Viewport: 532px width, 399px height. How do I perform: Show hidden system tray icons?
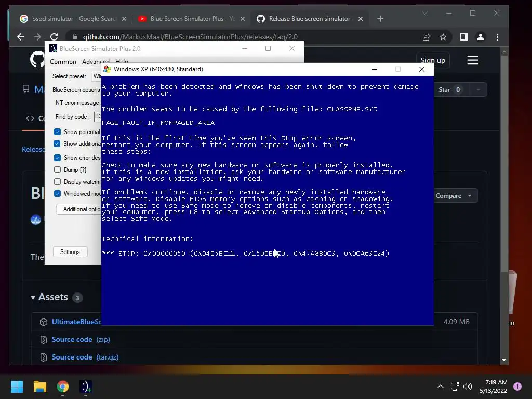click(441, 387)
